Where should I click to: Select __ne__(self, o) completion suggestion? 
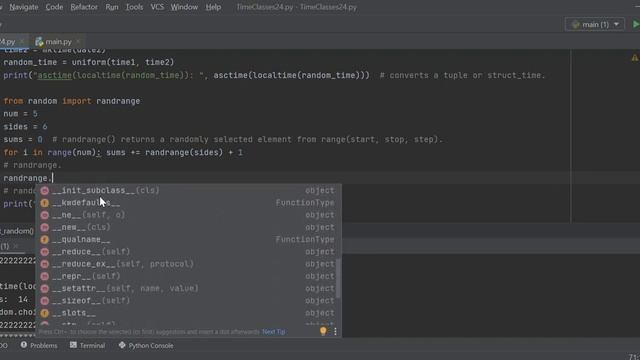click(x=189, y=215)
